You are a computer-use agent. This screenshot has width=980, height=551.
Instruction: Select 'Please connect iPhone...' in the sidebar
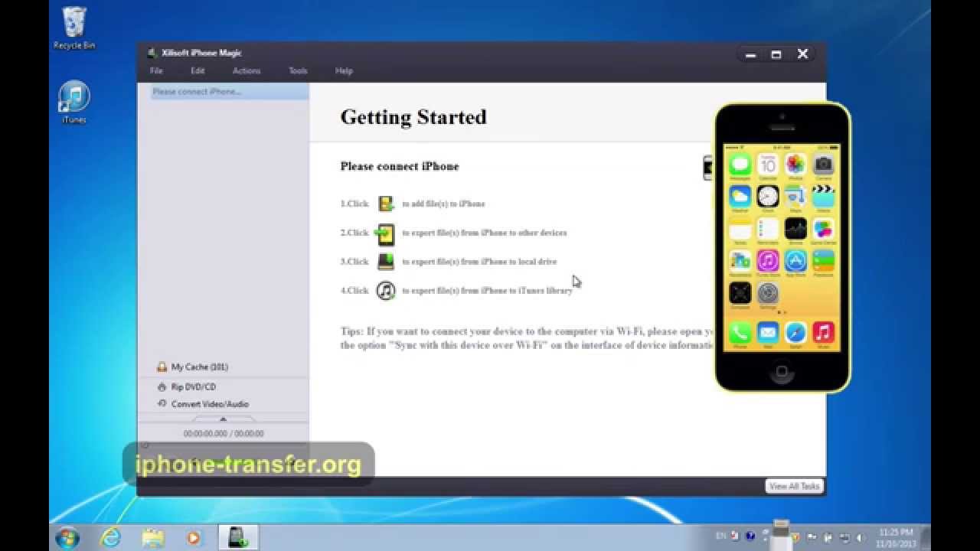click(x=230, y=91)
